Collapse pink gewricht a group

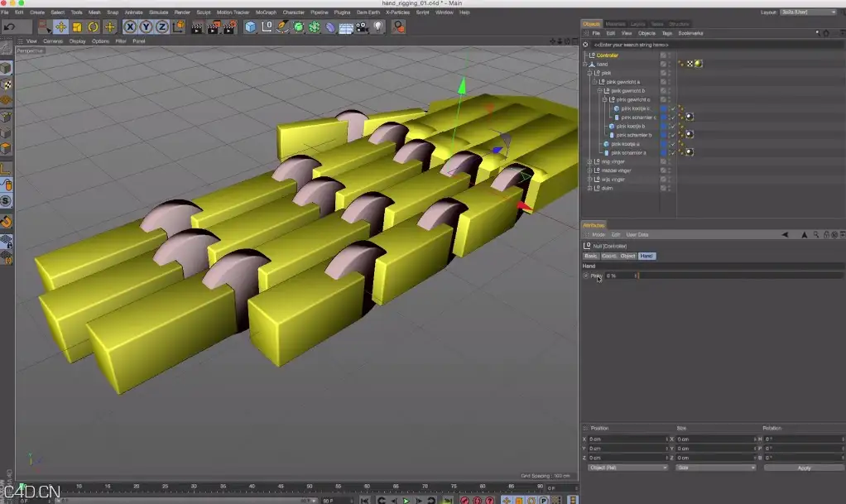click(594, 82)
